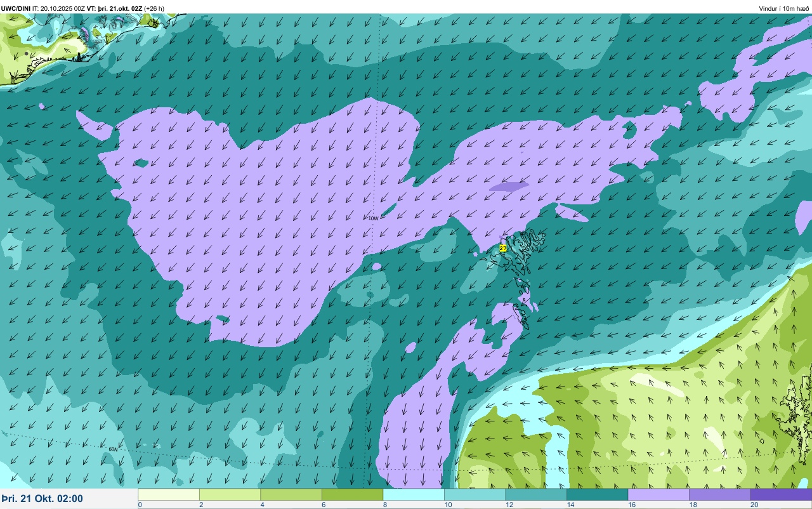Select the legend swatch above 20 m/s
The height and width of the screenshot is (509, 812).
781,494
